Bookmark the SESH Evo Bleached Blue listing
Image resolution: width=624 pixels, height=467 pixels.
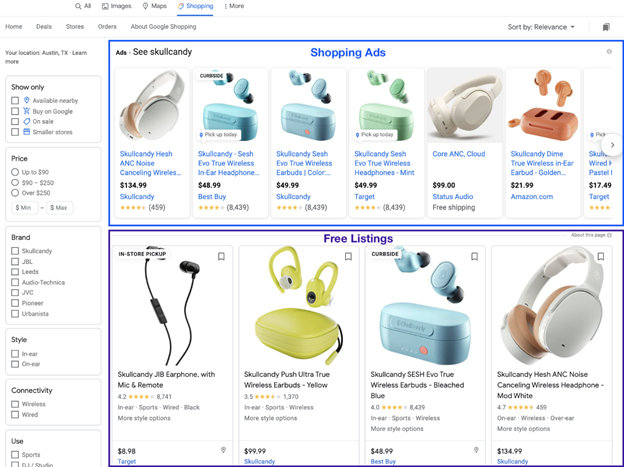click(x=474, y=256)
